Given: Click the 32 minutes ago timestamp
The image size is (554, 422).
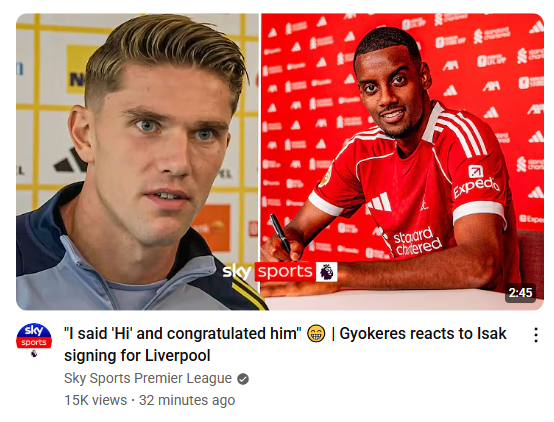Looking at the screenshot, I should 187,400.
